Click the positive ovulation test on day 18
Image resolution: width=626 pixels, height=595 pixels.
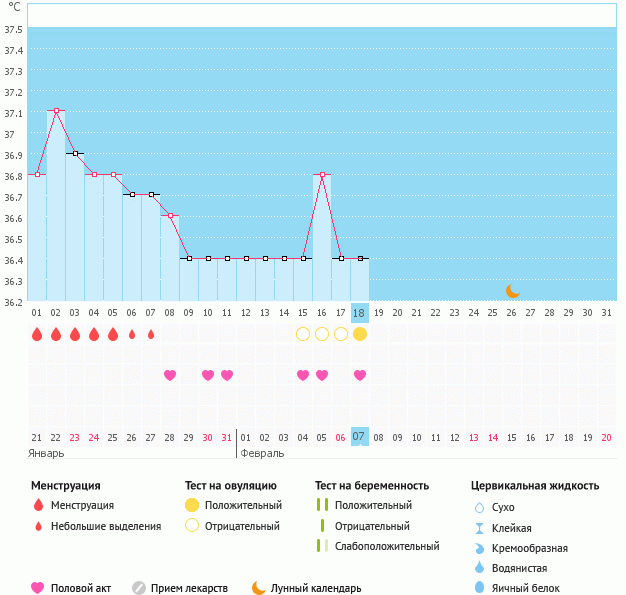pos(360,334)
